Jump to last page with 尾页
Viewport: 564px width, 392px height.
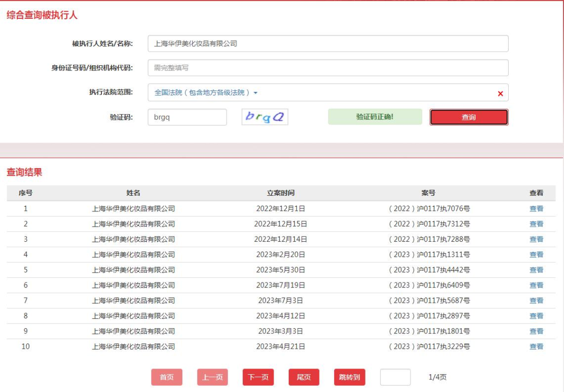[x=303, y=377]
